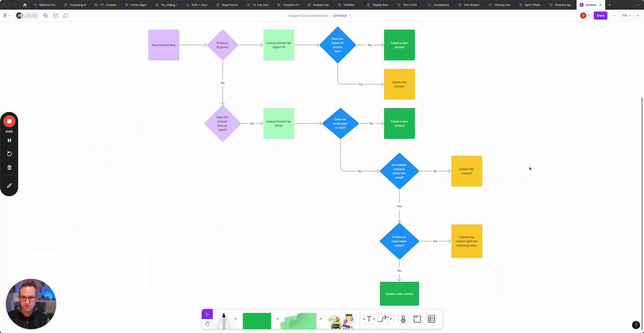Switch to the Auth + Paym tab
Image resolution: width=644 pixels, height=333 pixels.
pyautogui.click(x=197, y=5)
